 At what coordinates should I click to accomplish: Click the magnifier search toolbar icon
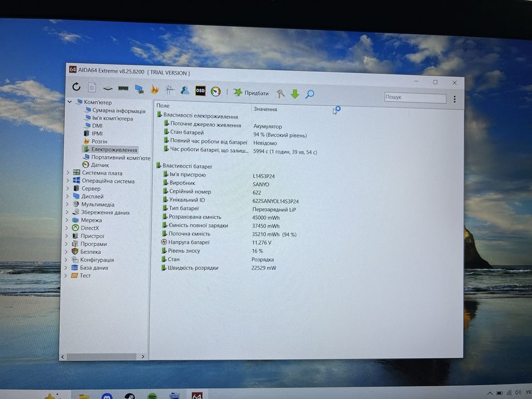(x=310, y=94)
